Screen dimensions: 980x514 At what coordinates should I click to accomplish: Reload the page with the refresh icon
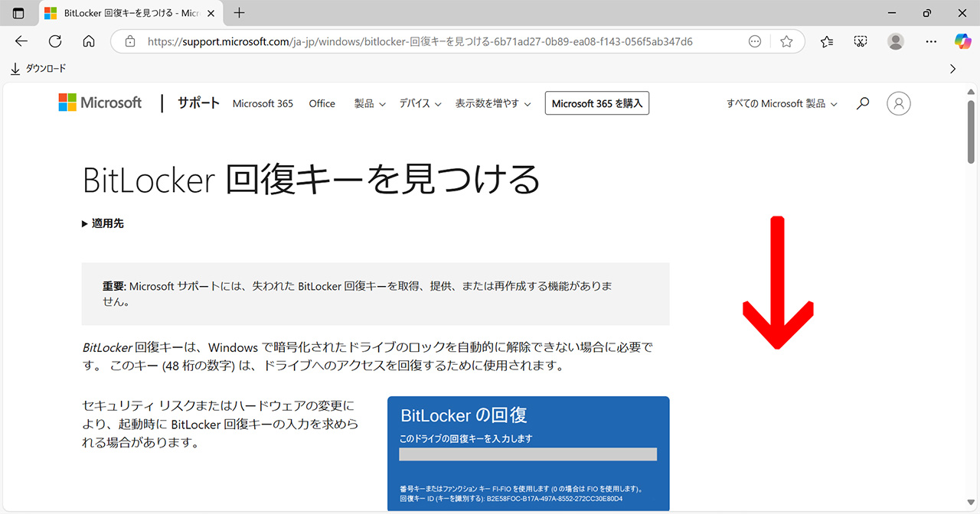[55, 41]
